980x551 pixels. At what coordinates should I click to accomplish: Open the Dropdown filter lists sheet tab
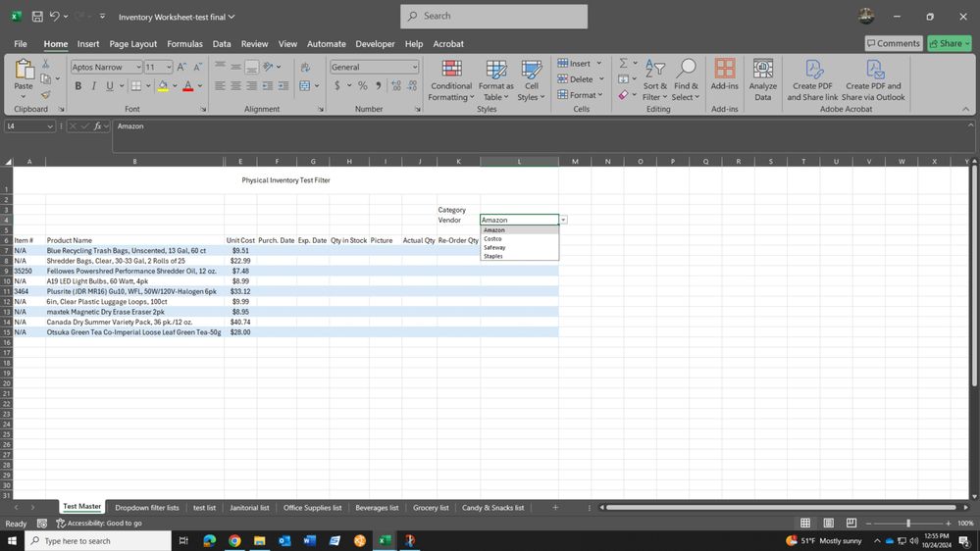click(x=147, y=507)
